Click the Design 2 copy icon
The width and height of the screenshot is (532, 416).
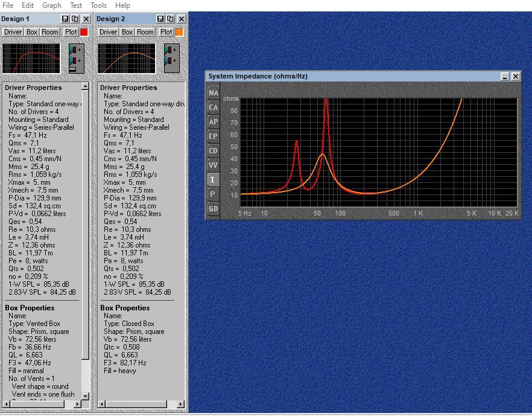[x=170, y=19]
